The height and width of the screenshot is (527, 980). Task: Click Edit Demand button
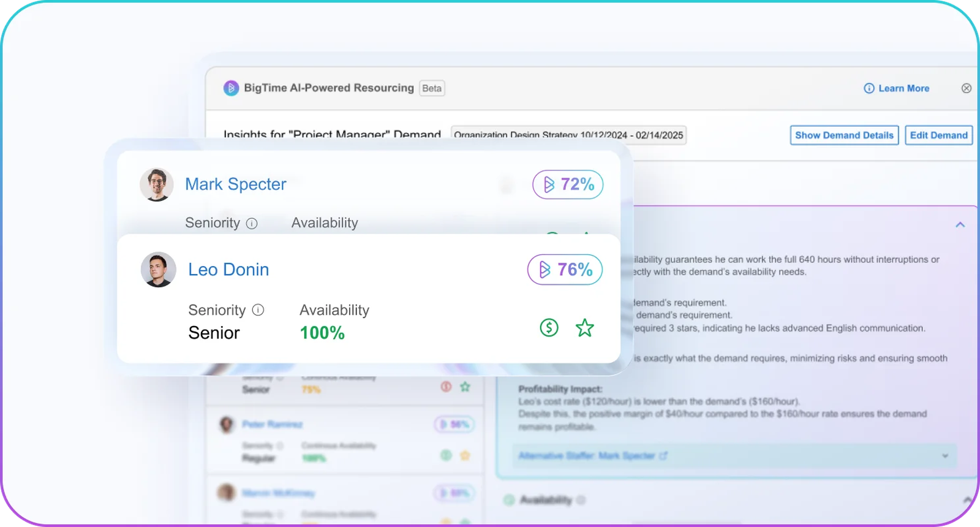[938, 135]
